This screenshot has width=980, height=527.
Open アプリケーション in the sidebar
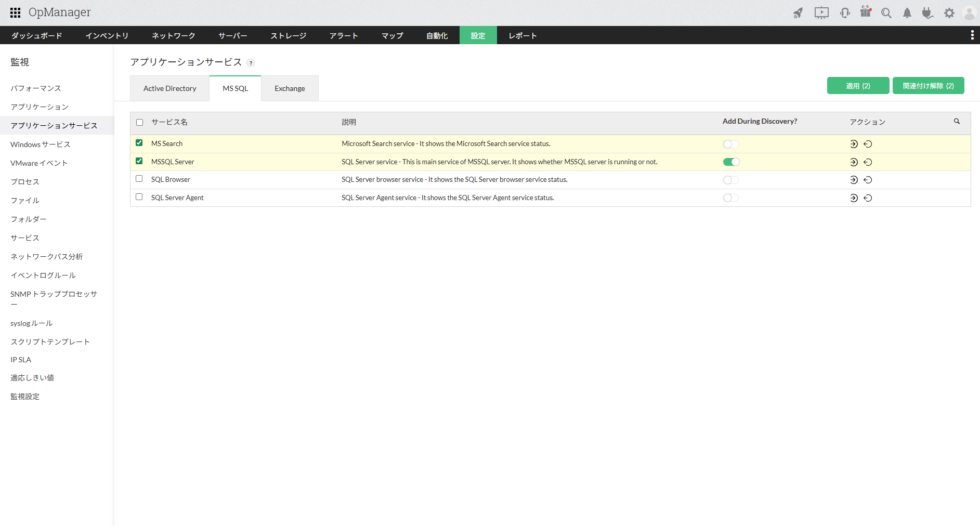pyautogui.click(x=40, y=107)
